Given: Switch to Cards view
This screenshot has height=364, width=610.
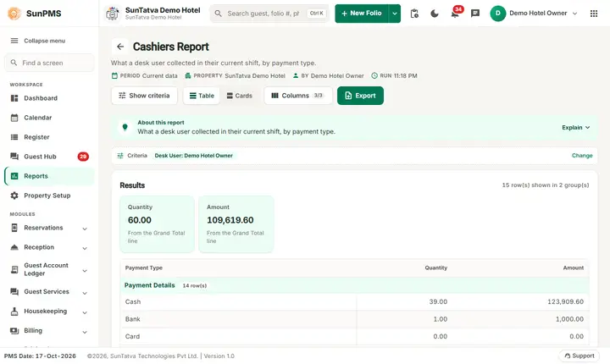Looking at the screenshot, I should pos(240,96).
